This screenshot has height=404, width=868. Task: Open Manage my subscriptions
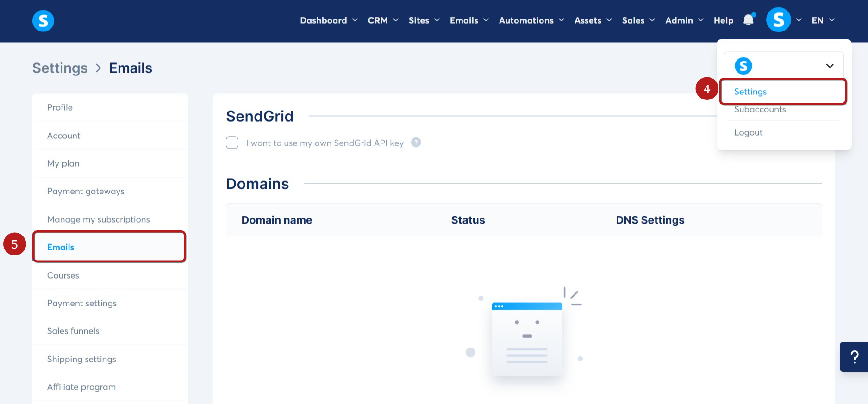(x=110, y=219)
